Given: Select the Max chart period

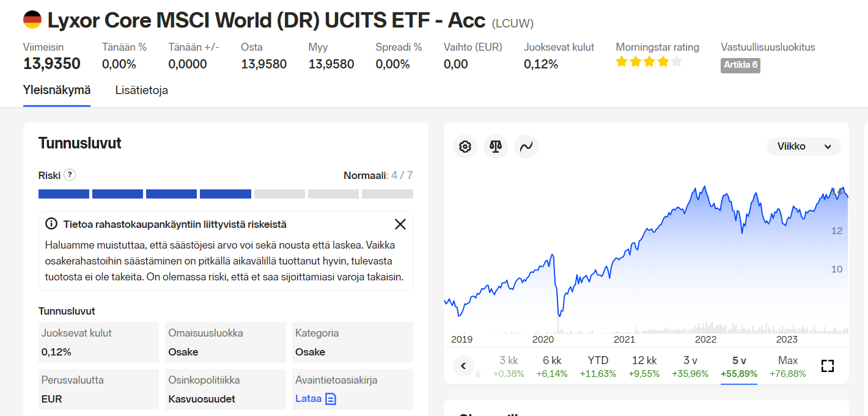Looking at the screenshot, I should point(788,367).
